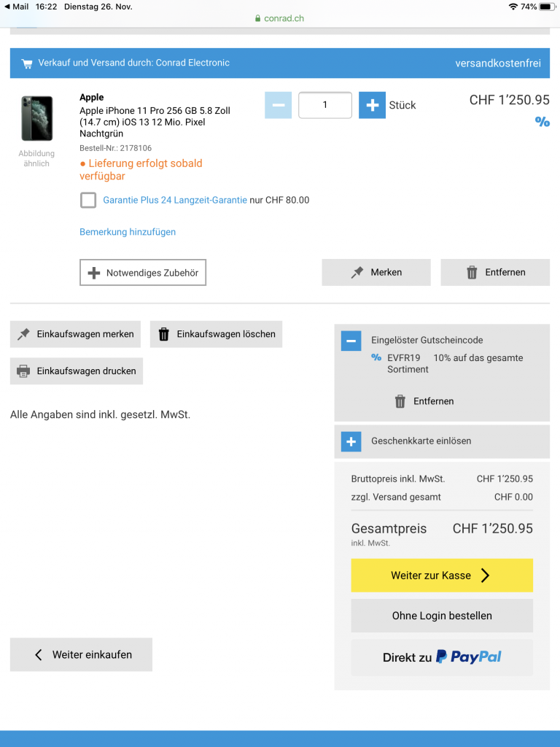Proceed with Weiter zur Kasse

(x=442, y=576)
